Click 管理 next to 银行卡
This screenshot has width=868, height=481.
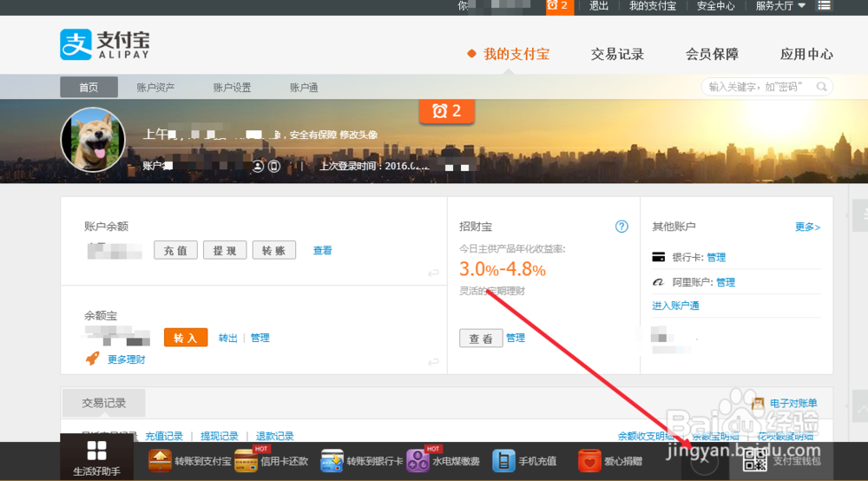(716, 257)
